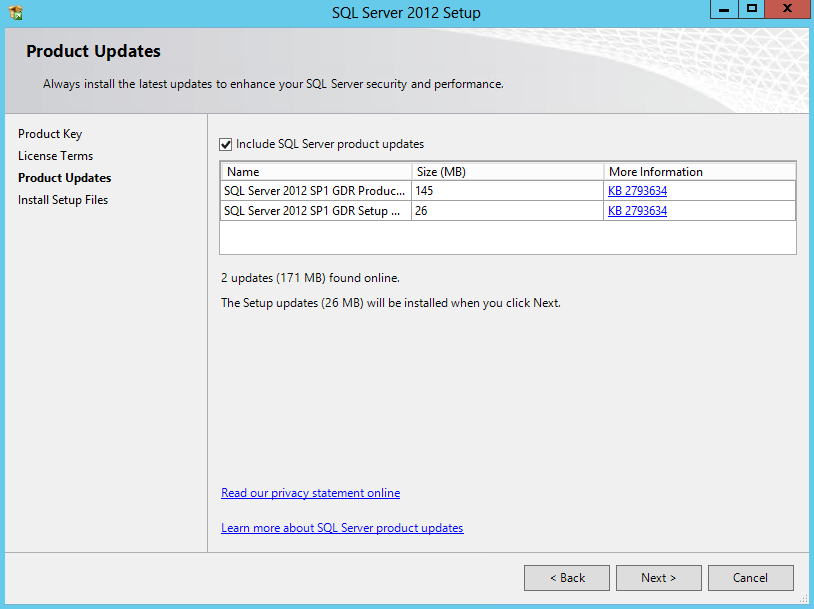Click the More Information column header

tap(700, 172)
